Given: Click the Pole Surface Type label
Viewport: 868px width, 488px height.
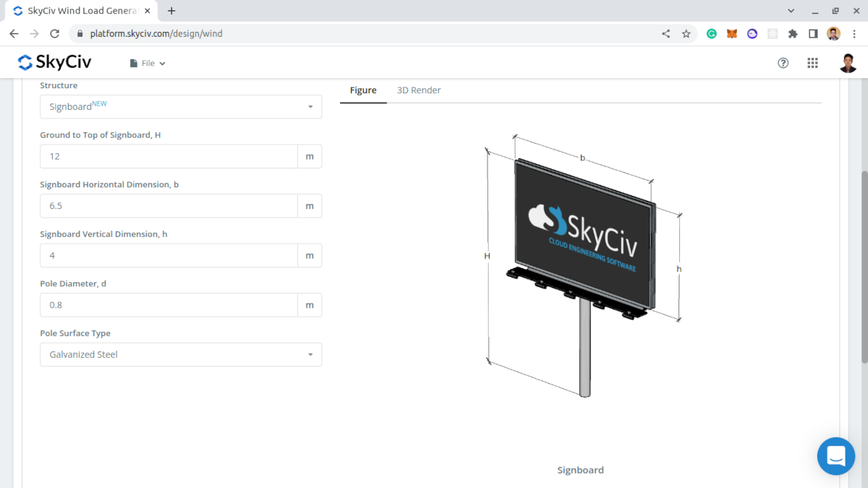Looking at the screenshot, I should 75,333.
